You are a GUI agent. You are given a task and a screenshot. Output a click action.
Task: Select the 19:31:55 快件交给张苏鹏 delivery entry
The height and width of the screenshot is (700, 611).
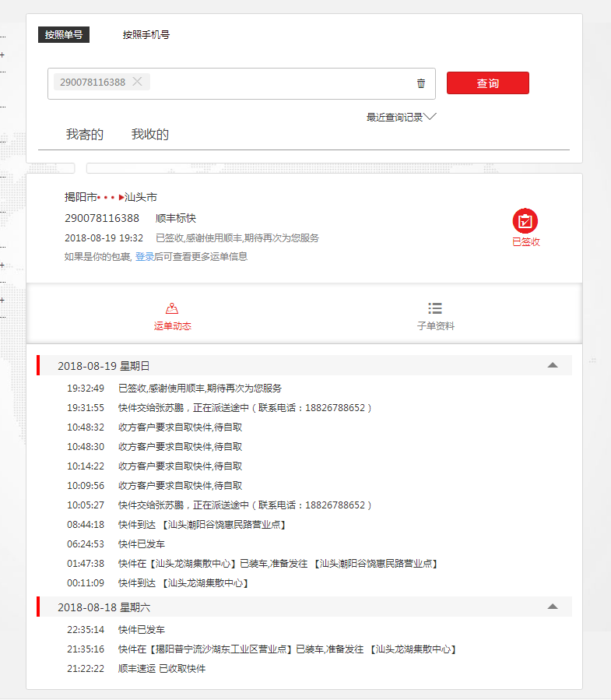(x=219, y=408)
